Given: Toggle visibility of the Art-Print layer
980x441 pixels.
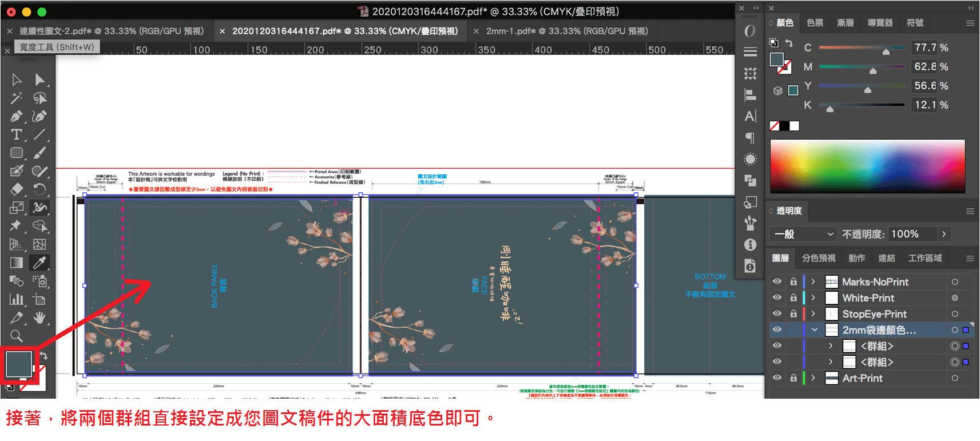Looking at the screenshot, I should [777, 378].
